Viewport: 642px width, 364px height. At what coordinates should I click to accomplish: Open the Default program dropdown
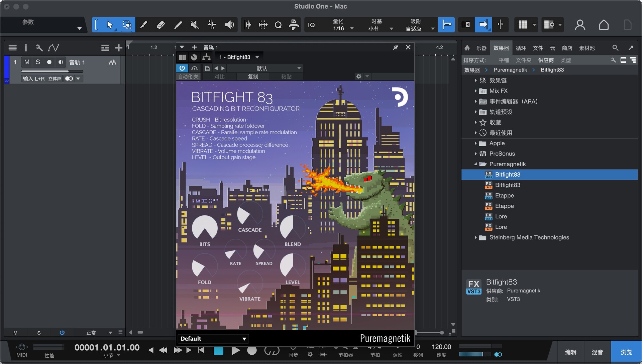(x=213, y=339)
